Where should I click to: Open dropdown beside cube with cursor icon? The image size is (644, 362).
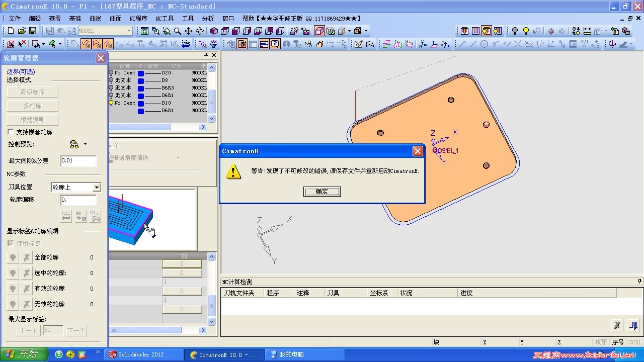coord(366,31)
